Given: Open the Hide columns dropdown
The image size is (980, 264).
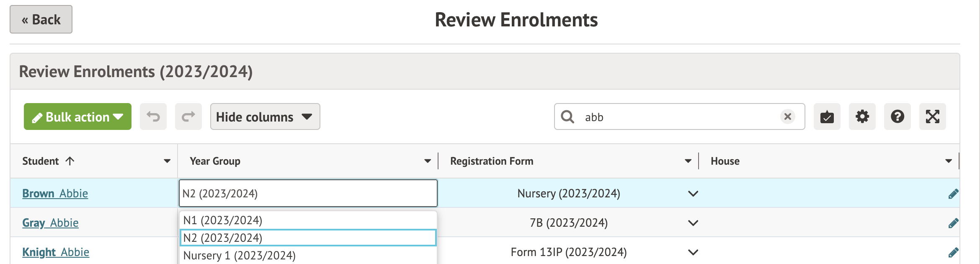Looking at the screenshot, I should click(x=265, y=116).
